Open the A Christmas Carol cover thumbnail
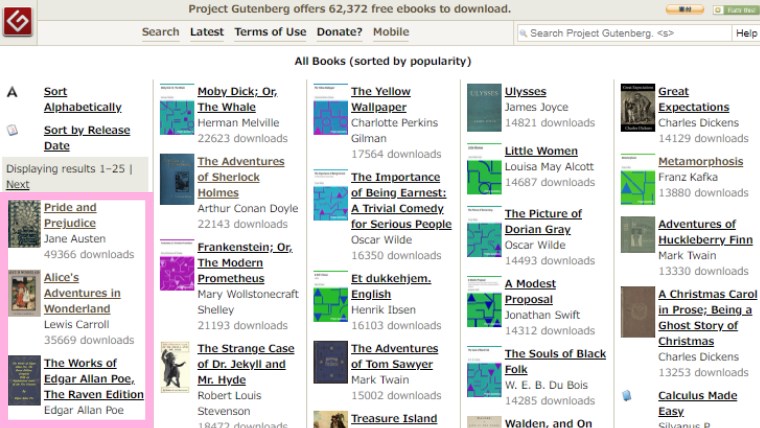This screenshot has width=760, height=428. pyautogui.click(x=638, y=312)
